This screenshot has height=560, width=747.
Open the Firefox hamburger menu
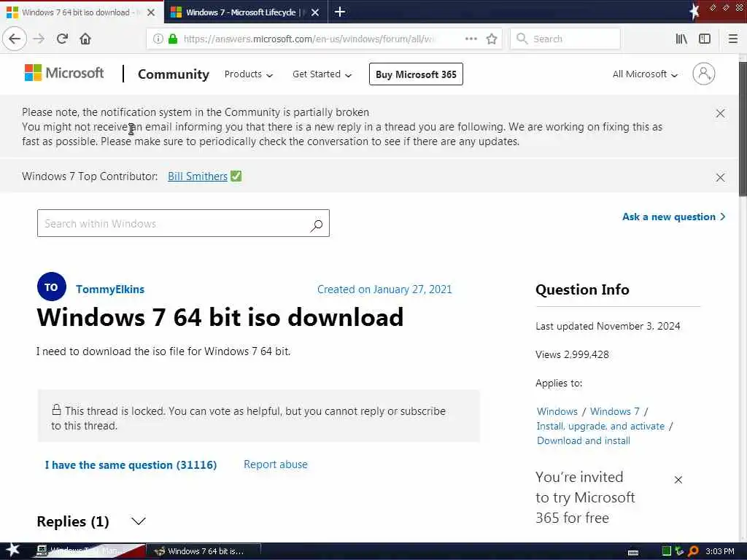click(x=733, y=39)
